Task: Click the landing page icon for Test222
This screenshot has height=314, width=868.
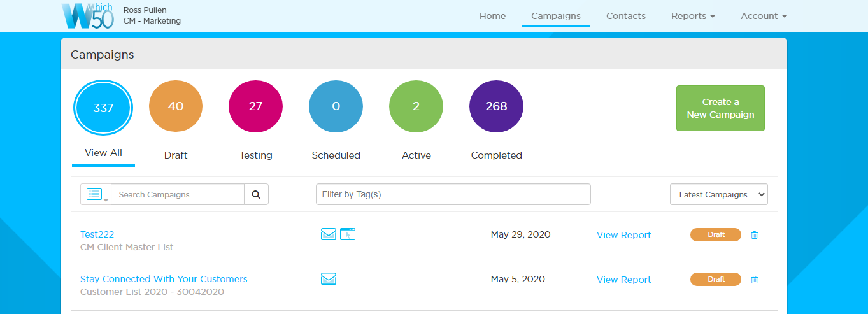Action: (x=348, y=234)
